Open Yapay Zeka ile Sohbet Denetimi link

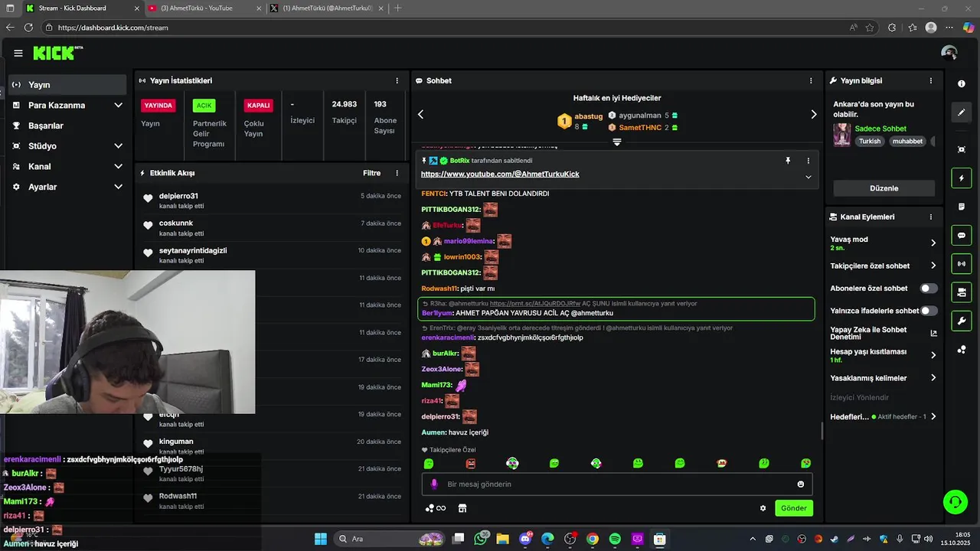point(883,333)
